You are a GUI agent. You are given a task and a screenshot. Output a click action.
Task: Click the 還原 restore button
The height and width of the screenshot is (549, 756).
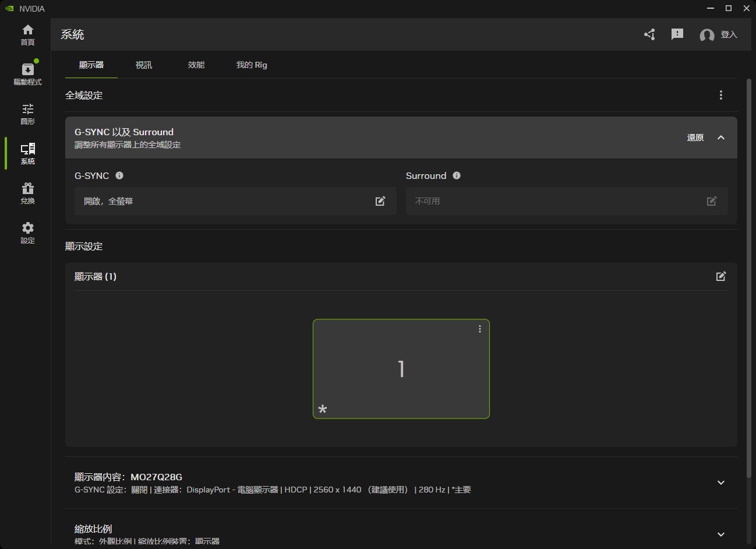695,138
